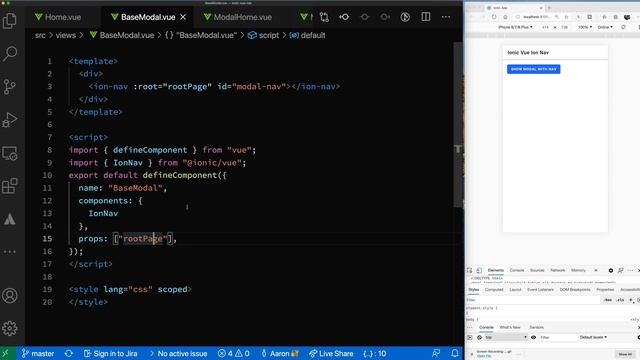Open notifications bell in status bar
The width and height of the screenshot is (640, 360).
(x=455, y=353)
